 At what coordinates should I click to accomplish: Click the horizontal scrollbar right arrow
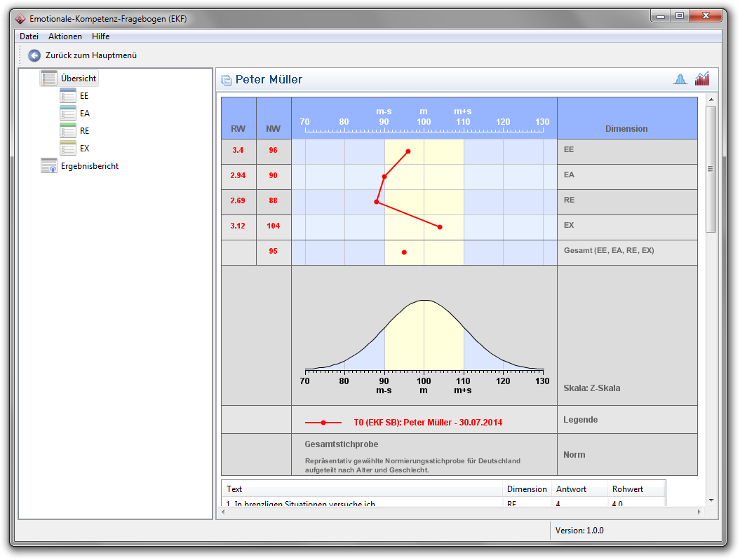699,512
